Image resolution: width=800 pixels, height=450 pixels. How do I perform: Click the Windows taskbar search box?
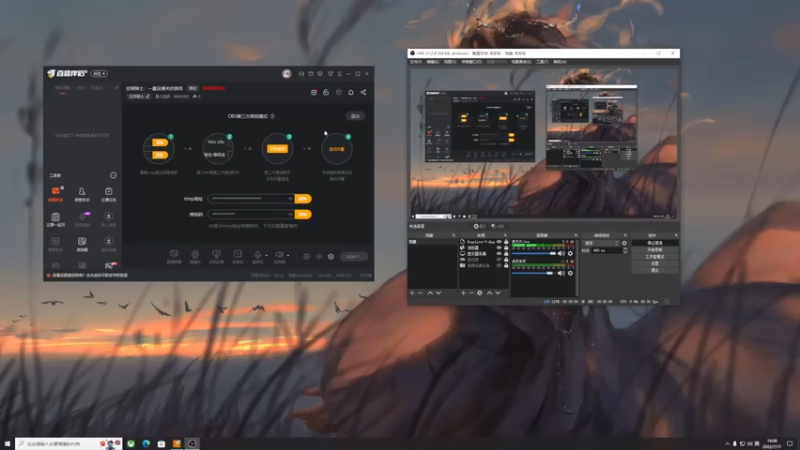(x=68, y=444)
